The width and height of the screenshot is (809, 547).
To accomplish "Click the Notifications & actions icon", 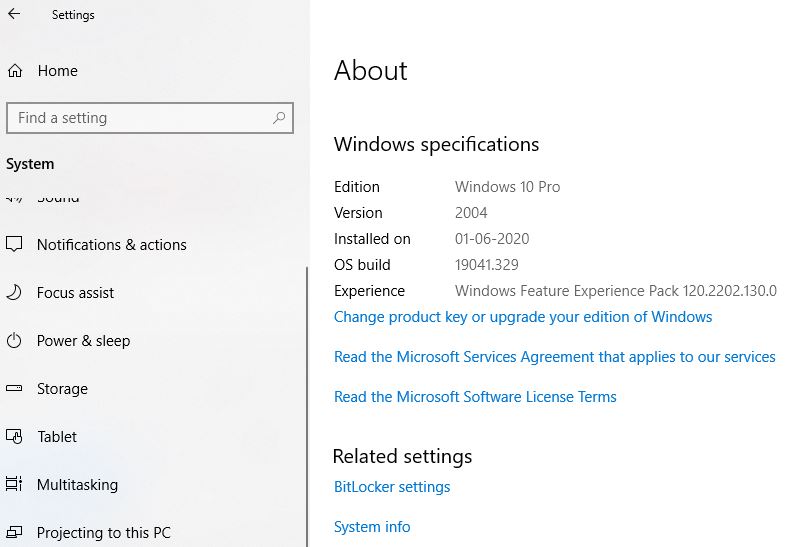I will (x=14, y=244).
